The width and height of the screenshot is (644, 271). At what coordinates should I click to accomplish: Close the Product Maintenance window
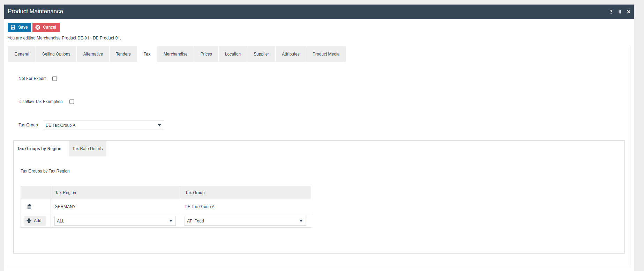(x=629, y=12)
